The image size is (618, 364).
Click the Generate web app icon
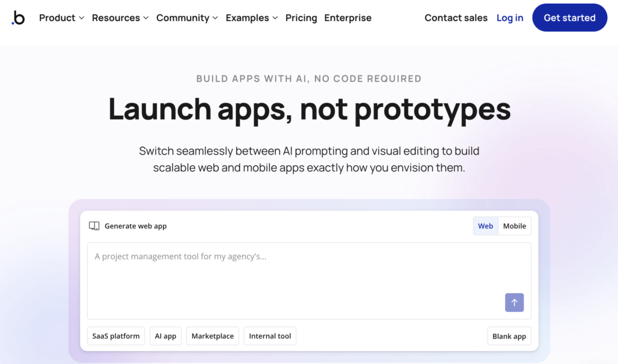pyautogui.click(x=94, y=226)
